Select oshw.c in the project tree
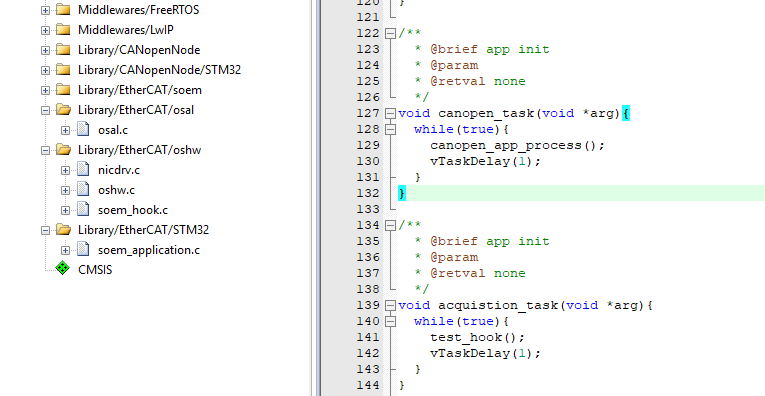The image size is (765, 396). pyautogui.click(x=116, y=190)
